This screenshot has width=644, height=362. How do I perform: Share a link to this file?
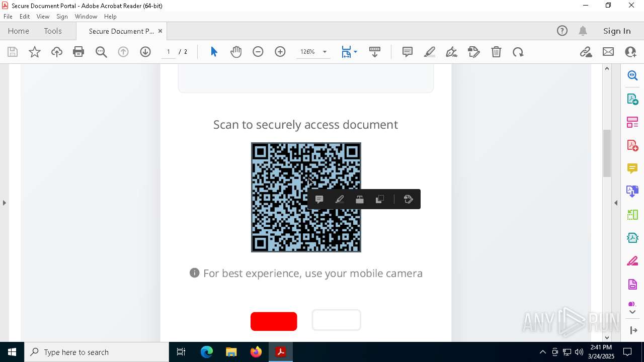[586, 52]
